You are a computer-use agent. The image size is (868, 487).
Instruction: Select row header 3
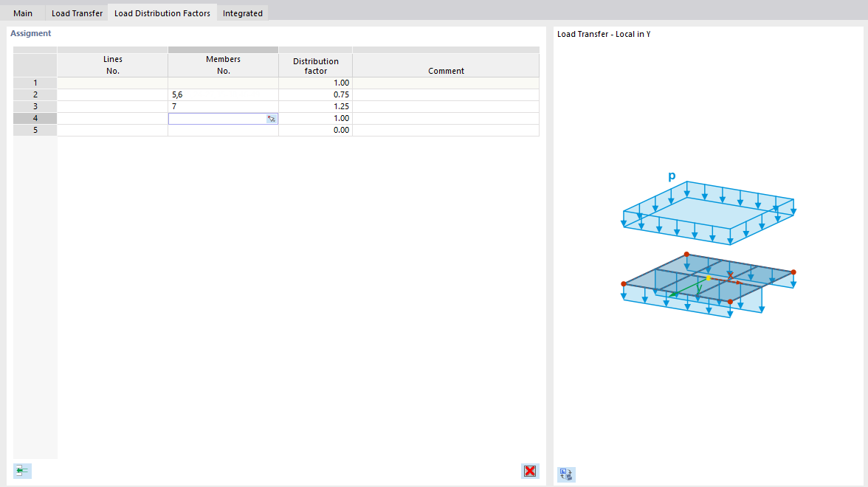[x=35, y=106]
